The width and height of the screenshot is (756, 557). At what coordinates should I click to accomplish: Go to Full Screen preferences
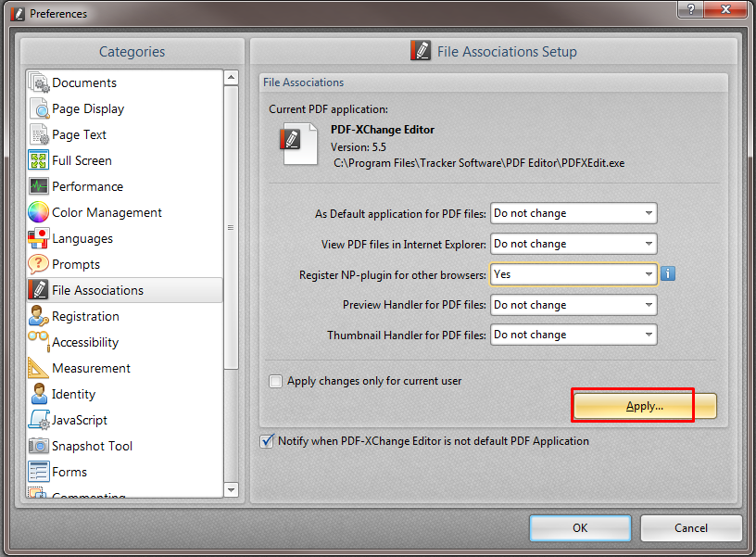pos(124,160)
